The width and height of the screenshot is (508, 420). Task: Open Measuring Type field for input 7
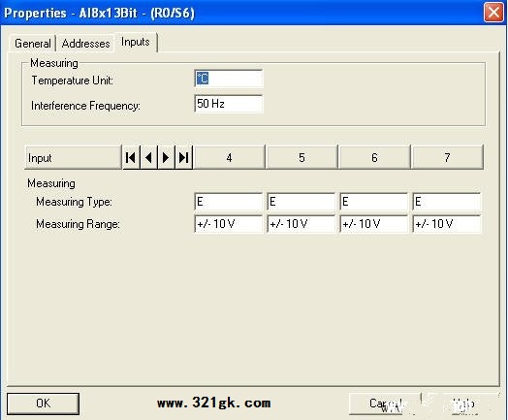(447, 202)
